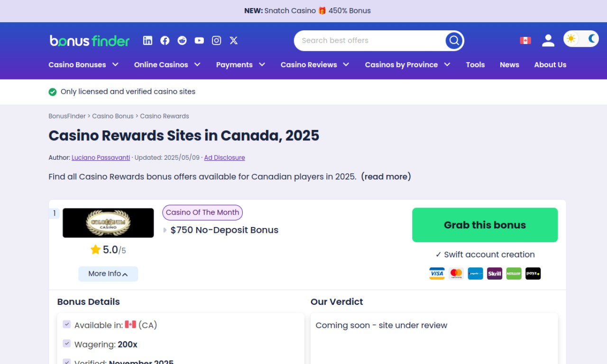Go to the News menu item

(x=509, y=65)
